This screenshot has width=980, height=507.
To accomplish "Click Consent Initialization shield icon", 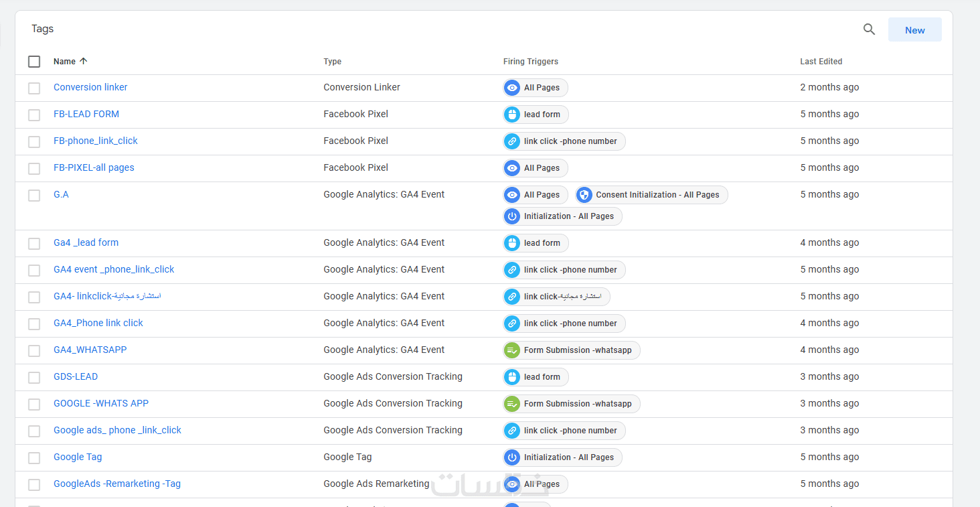I will [x=584, y=195].
